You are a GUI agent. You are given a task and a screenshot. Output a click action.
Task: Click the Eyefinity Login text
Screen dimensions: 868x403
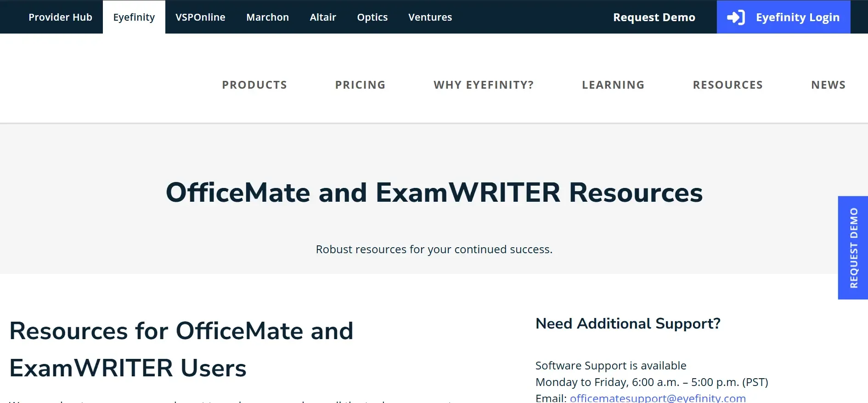pyautogui.click(x=798, y=17)
